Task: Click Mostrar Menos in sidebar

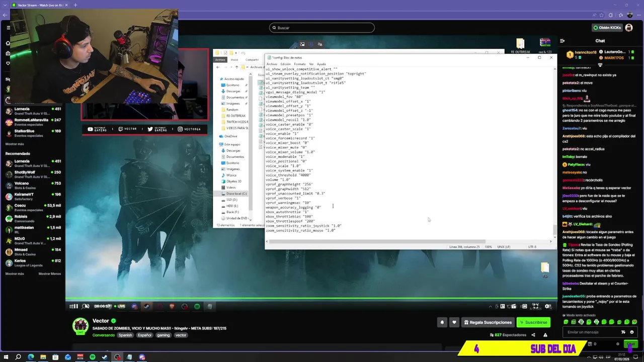Action: coord(50,274)
